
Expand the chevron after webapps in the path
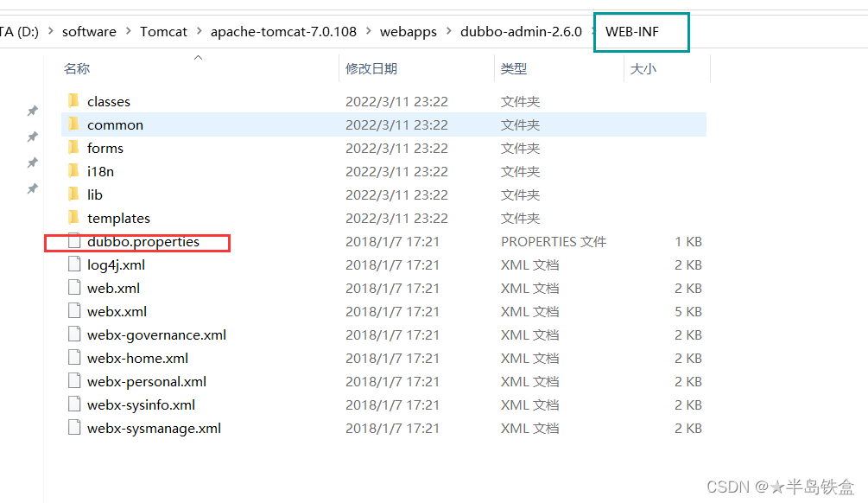[449, 31]
